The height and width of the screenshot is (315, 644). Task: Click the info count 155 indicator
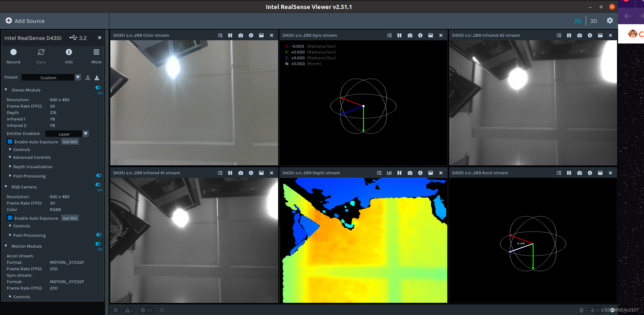coord(146,310)
